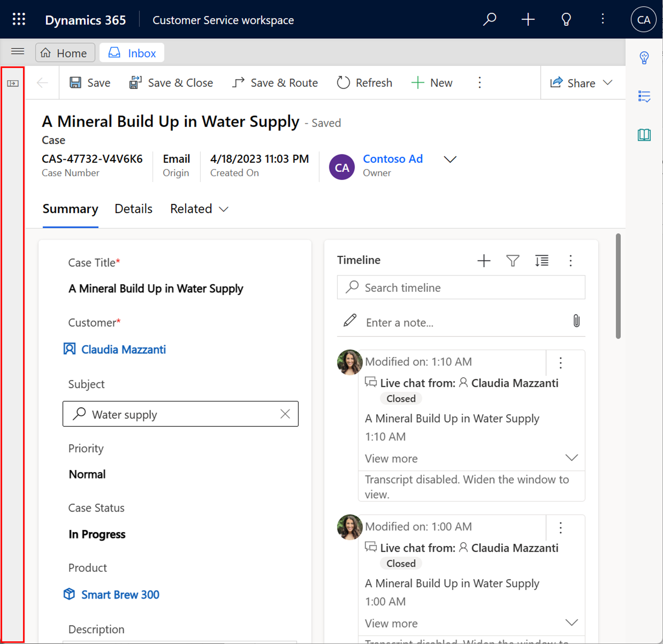Click the Normal priority value
The height and width of the screenshot is (644, 663).
pyautogui.click(x=87, y=474)
